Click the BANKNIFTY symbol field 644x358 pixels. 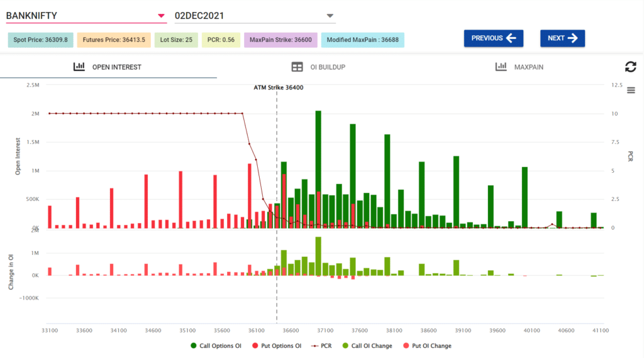86,16
